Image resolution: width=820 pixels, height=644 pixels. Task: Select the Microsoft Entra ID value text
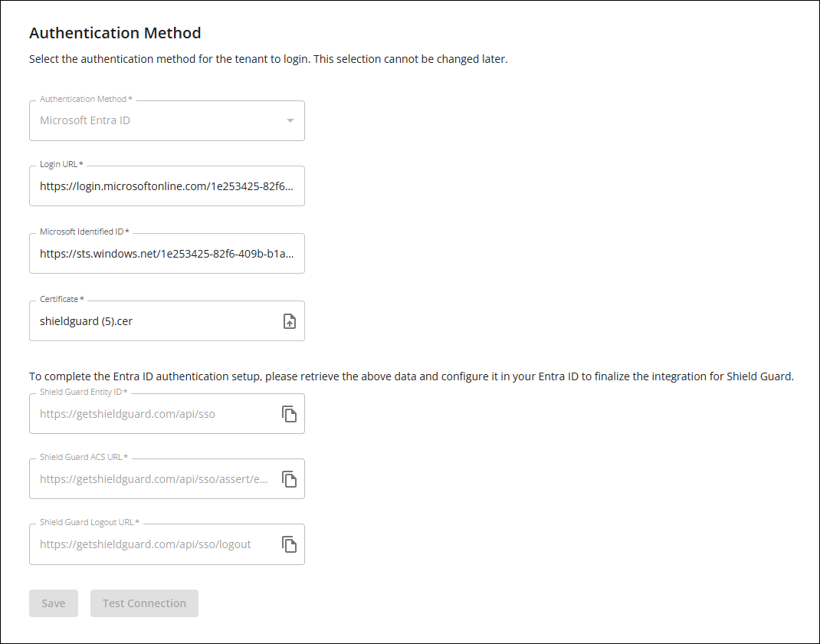pyautogui.click(x=85, y=120)
